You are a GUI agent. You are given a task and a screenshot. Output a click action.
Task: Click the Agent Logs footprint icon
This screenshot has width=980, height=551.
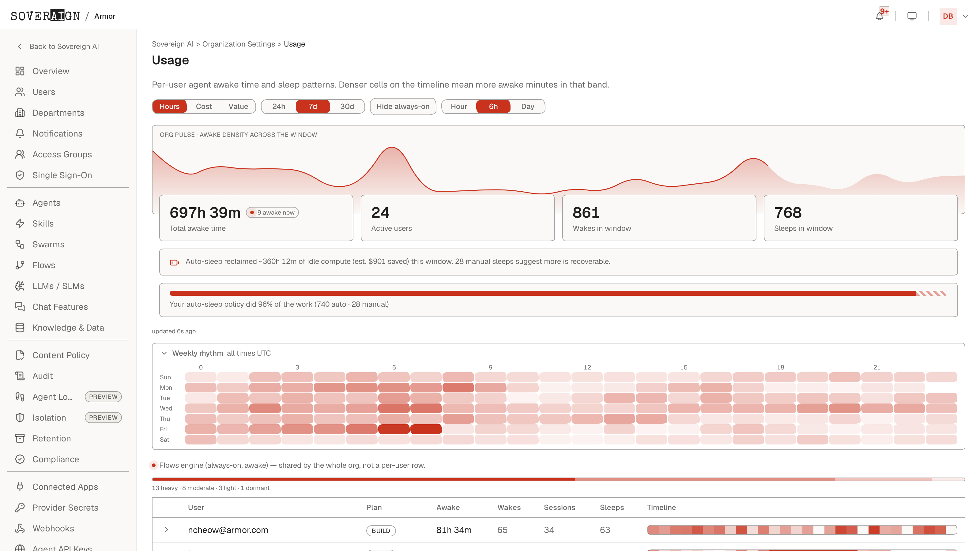(20, 397)
